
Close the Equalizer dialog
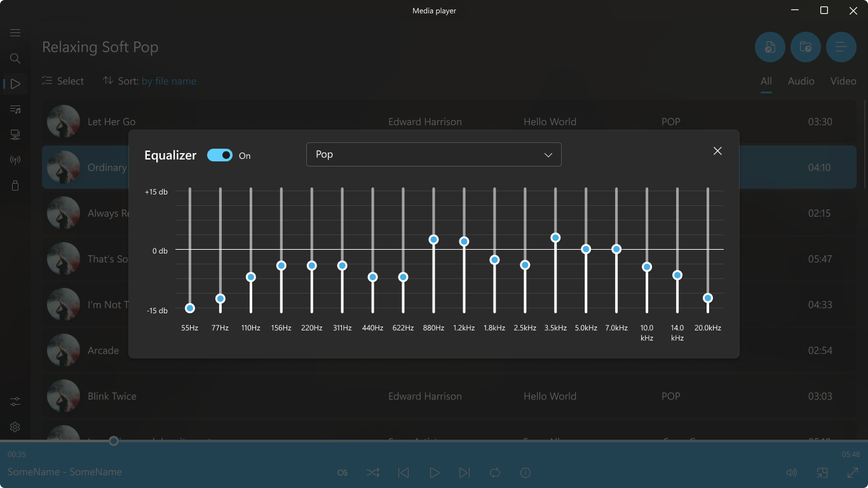click(x=717, y=151)
